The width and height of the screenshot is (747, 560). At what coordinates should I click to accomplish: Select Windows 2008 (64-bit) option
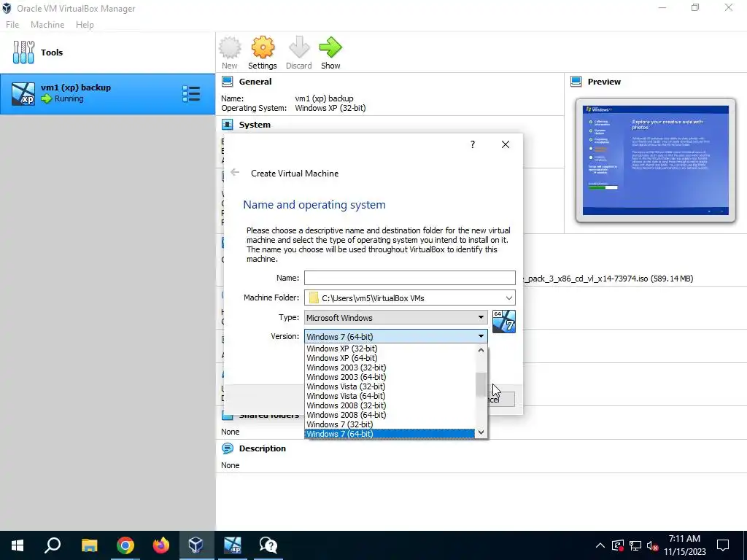pos(390,415)
